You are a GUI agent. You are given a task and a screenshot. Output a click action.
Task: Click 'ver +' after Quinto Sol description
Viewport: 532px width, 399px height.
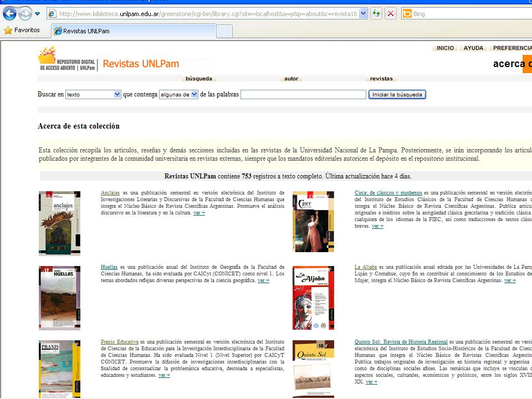371,382
